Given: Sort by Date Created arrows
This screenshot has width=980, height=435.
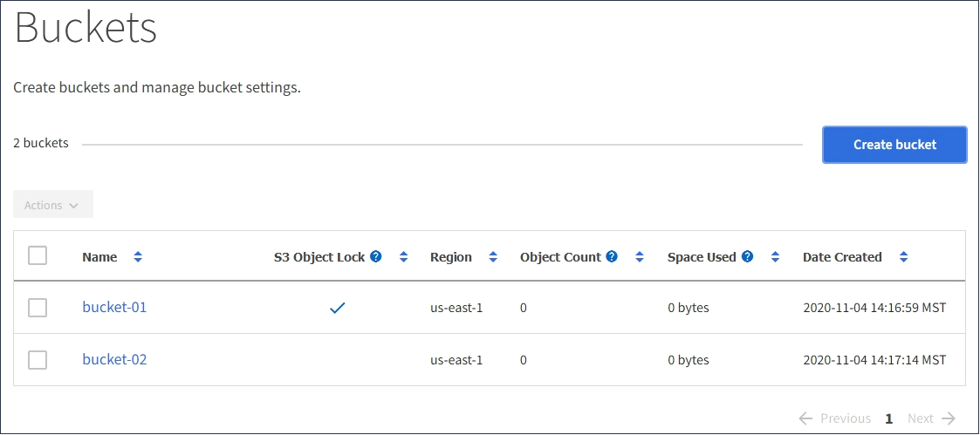Looking at the screenshot, I should click(903, 257).
